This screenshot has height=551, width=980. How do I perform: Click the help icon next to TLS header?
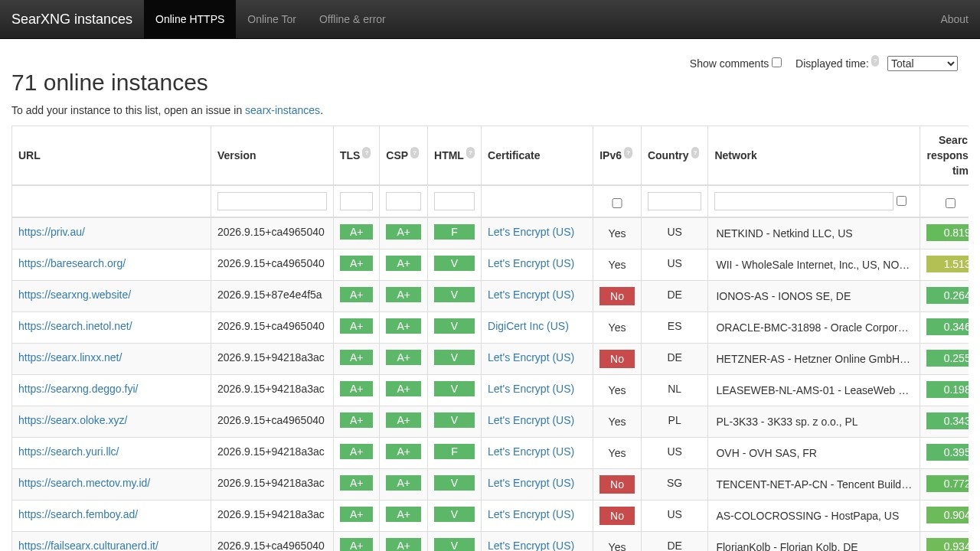[366, 153]
